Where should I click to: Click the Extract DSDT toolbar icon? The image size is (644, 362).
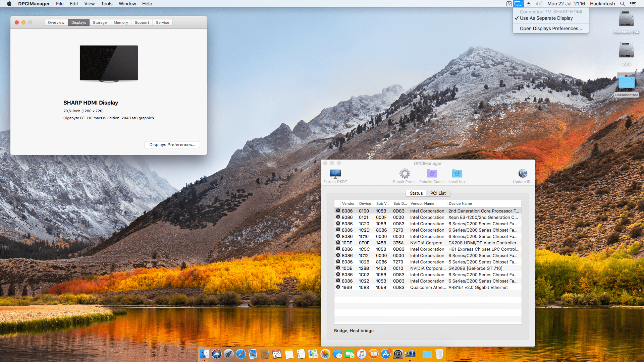pyautogui.click(x=335, y=174)
